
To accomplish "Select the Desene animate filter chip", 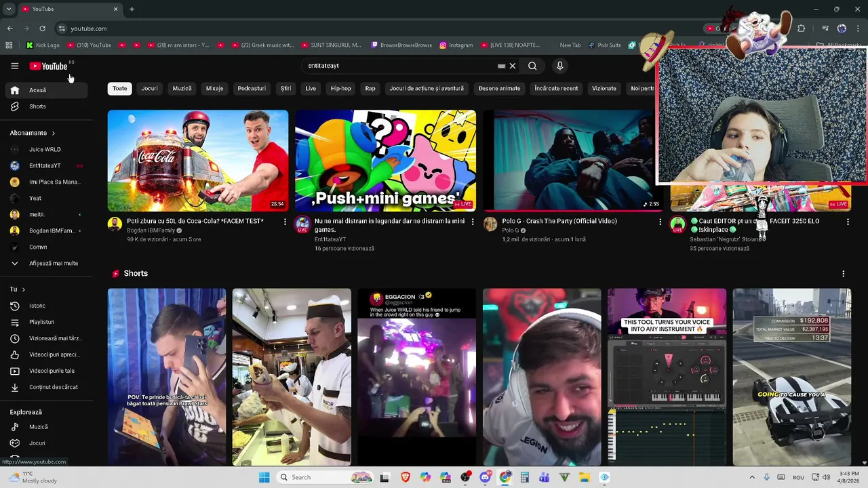I will point(499,89).
